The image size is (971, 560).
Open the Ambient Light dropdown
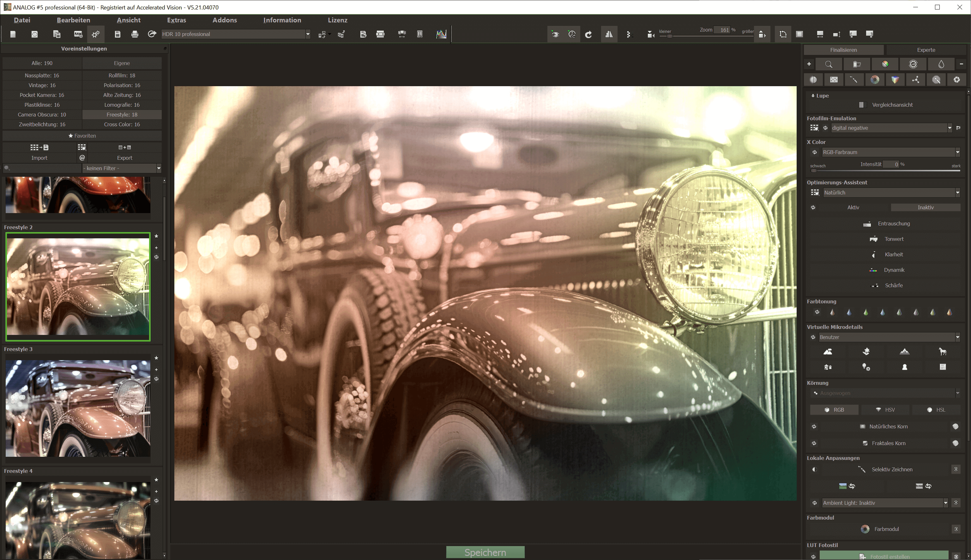click(x=885, y=503)
